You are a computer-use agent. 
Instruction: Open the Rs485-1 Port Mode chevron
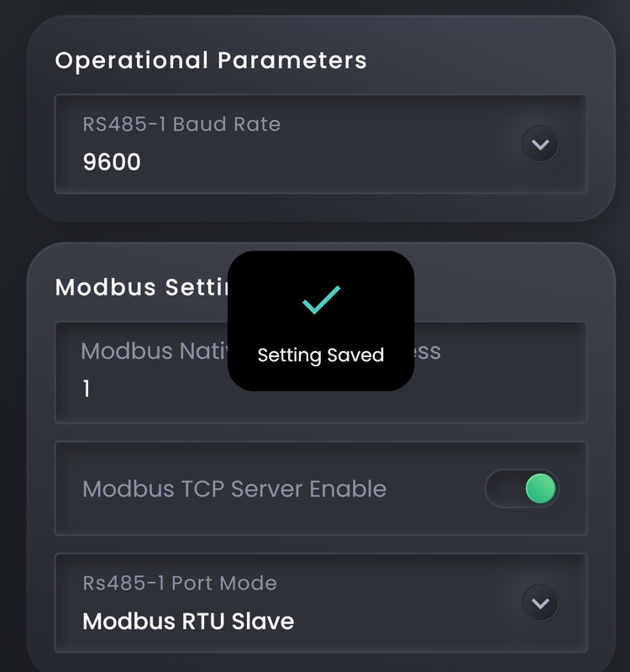pyautogui.click(x=540, y=603)
